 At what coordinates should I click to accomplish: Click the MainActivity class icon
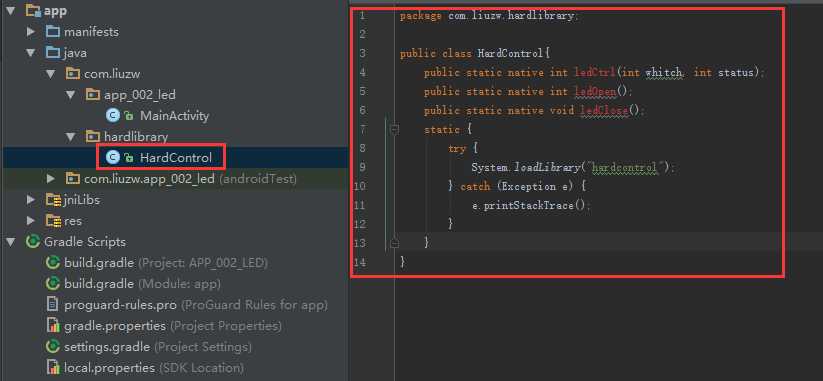(112, 115)
